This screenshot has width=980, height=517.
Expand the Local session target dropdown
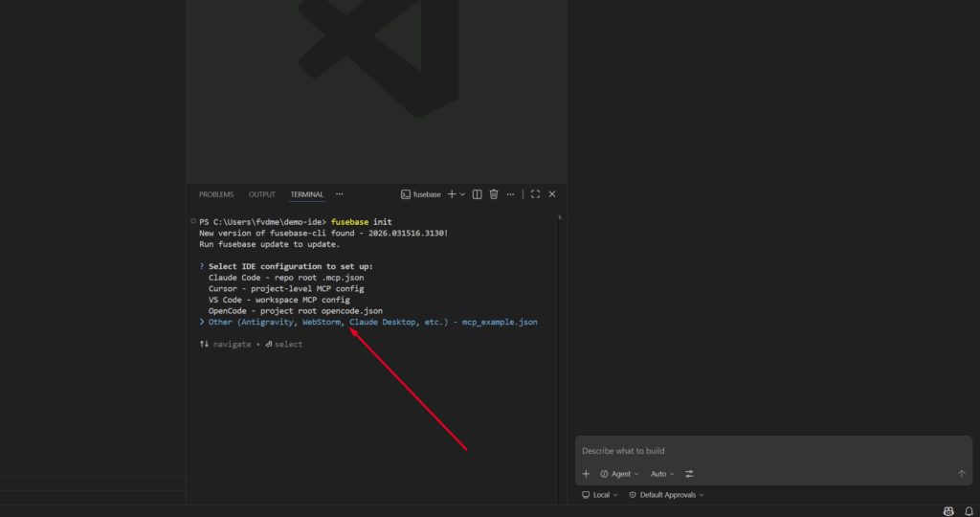click(600, 495)
